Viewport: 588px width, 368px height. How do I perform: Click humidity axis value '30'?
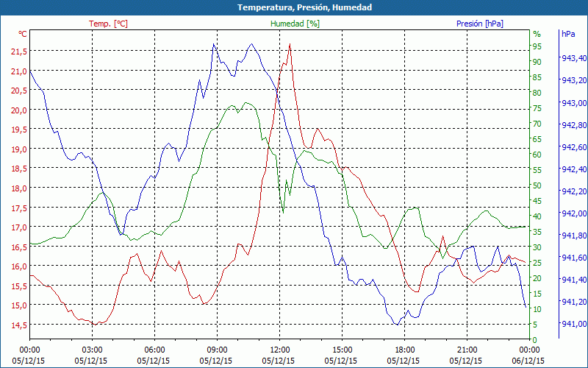537,247
